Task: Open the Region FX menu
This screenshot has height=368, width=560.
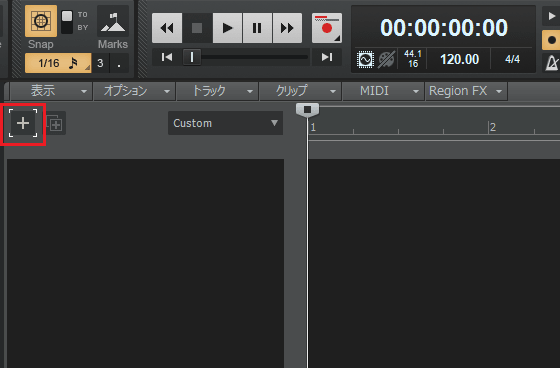Action: (x=466, y=91)
